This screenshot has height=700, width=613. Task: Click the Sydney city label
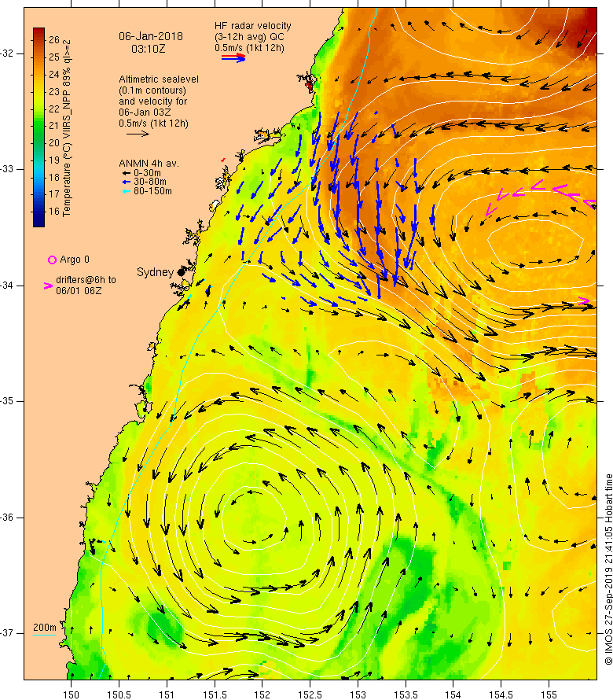click(x=155, y=272)
